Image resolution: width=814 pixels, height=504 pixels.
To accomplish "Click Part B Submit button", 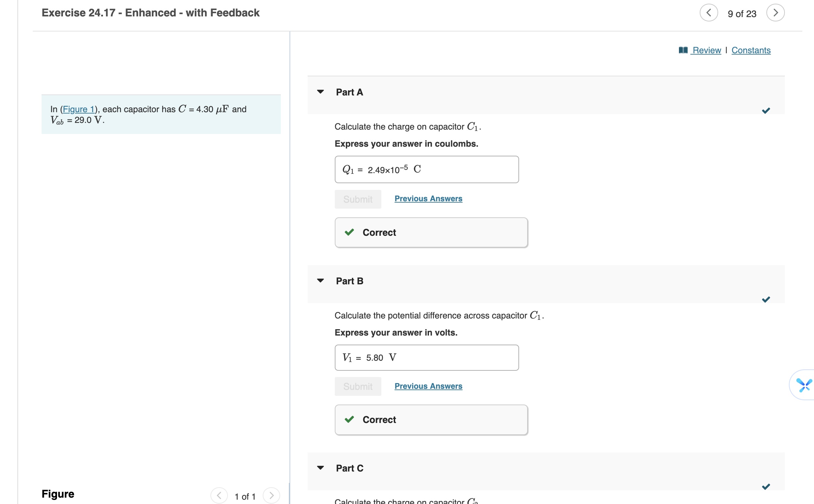I will pyautogui.click(x=358, y=386).
